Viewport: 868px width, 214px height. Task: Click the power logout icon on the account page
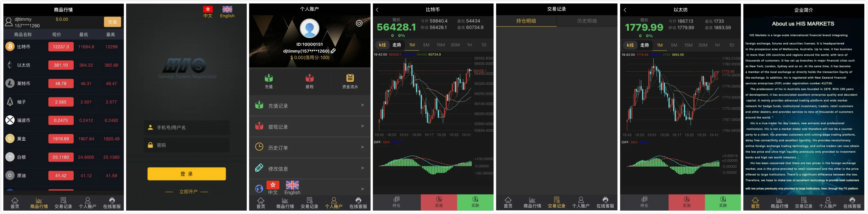pos(359,23)
